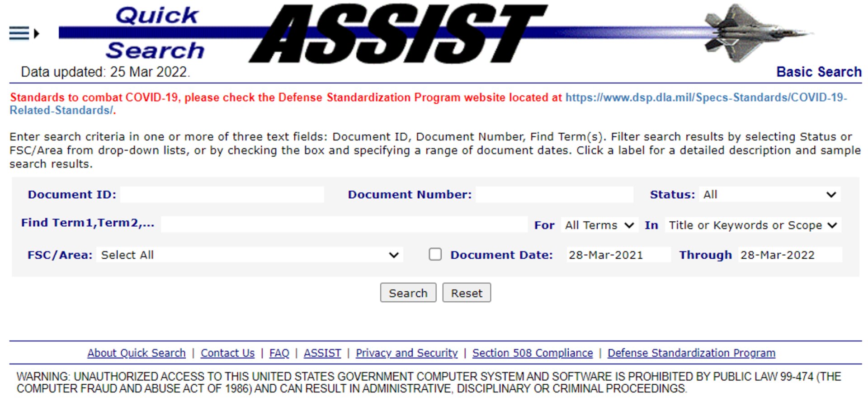Open Defense Standardization Program link
The width and height of the screenshot is (868, 401).
[691, 353]
